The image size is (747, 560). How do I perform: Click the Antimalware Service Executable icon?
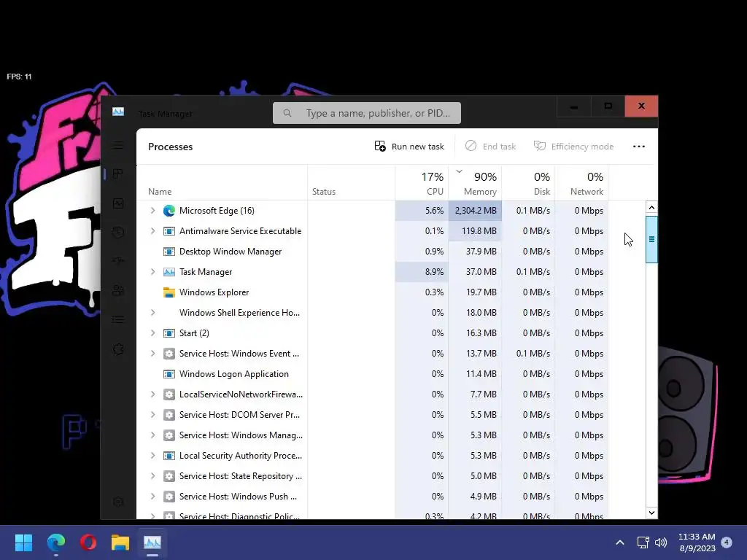coord(169,231)
